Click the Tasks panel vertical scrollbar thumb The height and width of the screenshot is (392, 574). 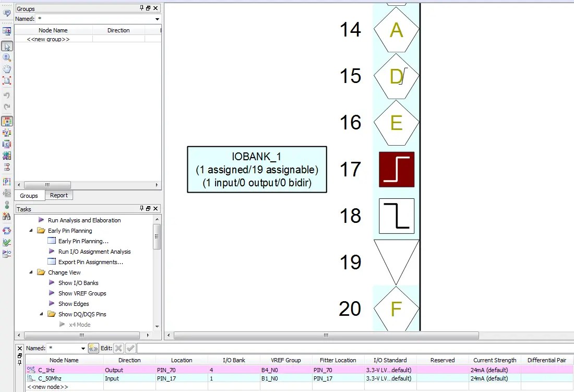coord(157,236)
